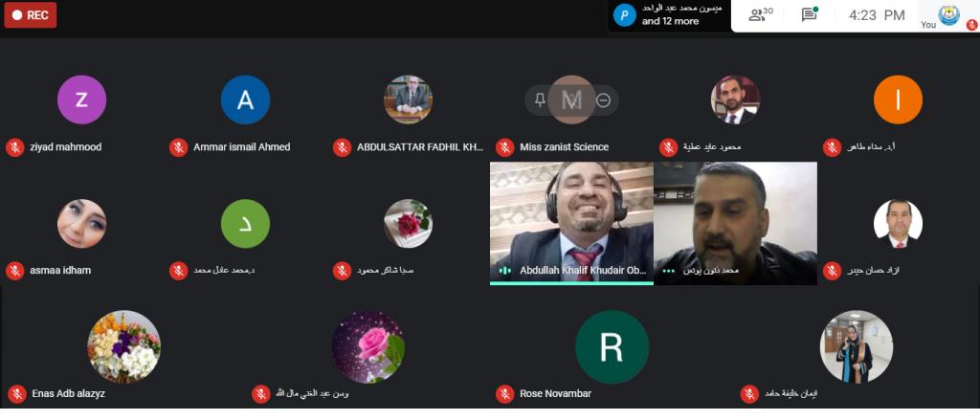
Task: Click the blue A avatar of Ammar ismail
Action: click(246, 100)
